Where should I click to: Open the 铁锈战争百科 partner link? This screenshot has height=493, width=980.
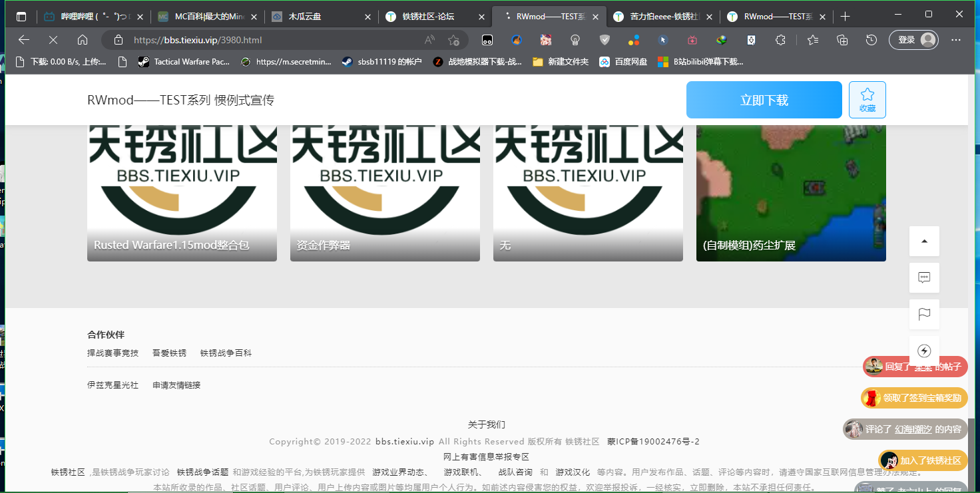pyautogui.click(x=226, y=353)
